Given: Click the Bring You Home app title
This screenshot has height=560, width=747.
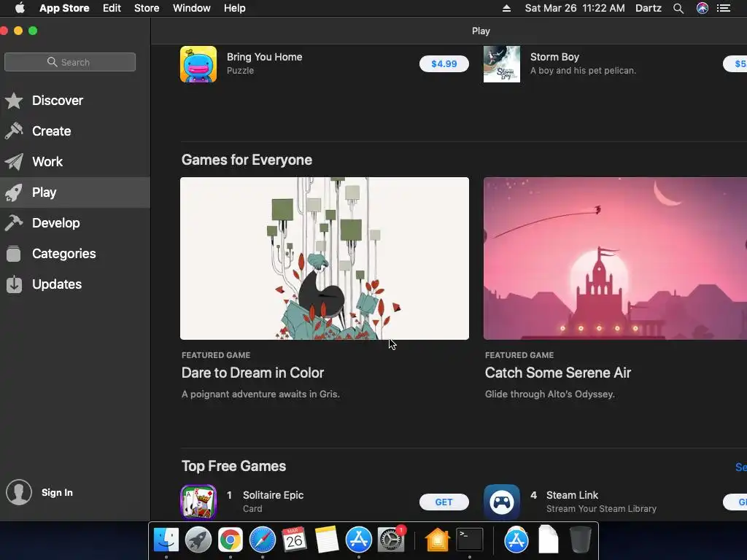Looking at the screenshot, I should pyautogui.click(x=264, y=57).
